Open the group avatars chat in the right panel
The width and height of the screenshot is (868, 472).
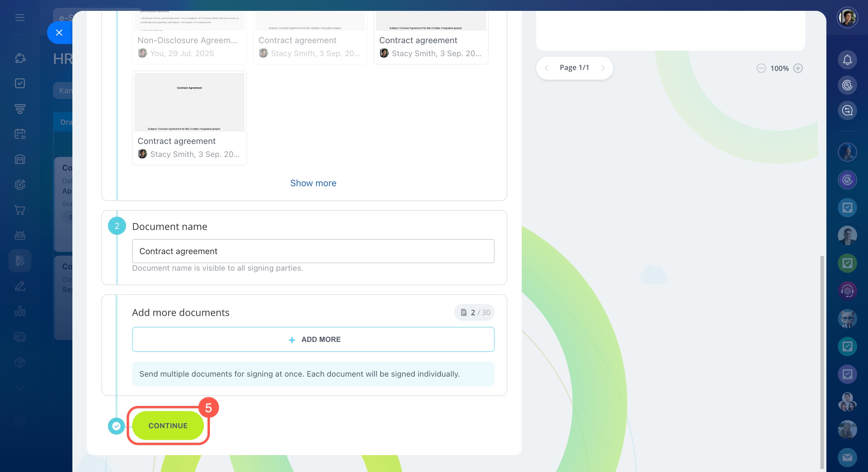coord(847,402)
